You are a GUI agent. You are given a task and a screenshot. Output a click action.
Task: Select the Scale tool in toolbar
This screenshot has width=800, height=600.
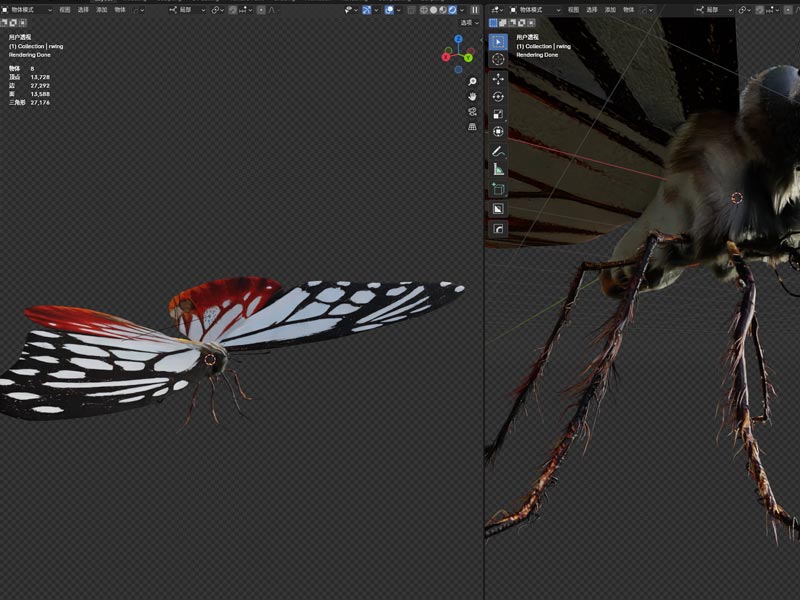pyautogui.click(x=498, y=114)
